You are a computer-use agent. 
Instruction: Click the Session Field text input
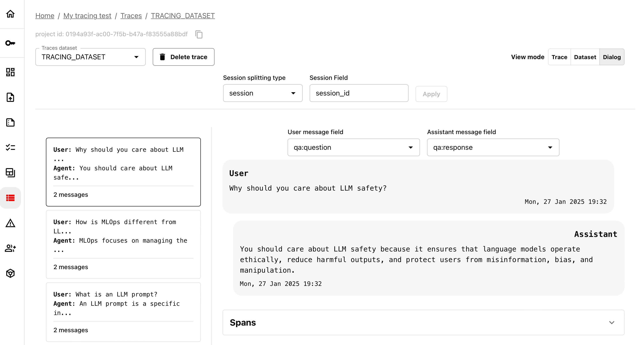click(359, 93)
